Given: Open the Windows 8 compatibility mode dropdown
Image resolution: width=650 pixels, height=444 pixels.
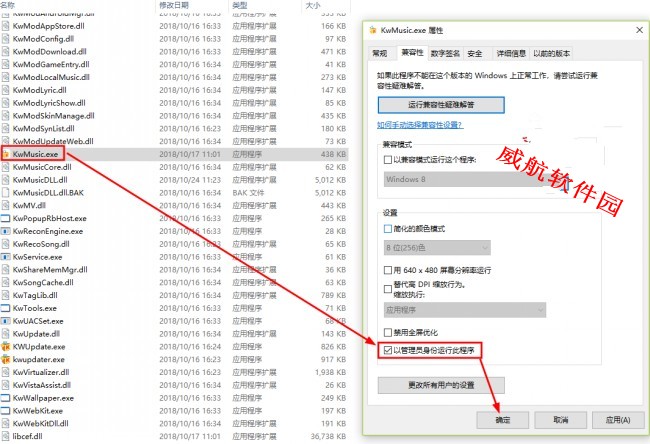Looking at the screenshot, I should 475,180.
